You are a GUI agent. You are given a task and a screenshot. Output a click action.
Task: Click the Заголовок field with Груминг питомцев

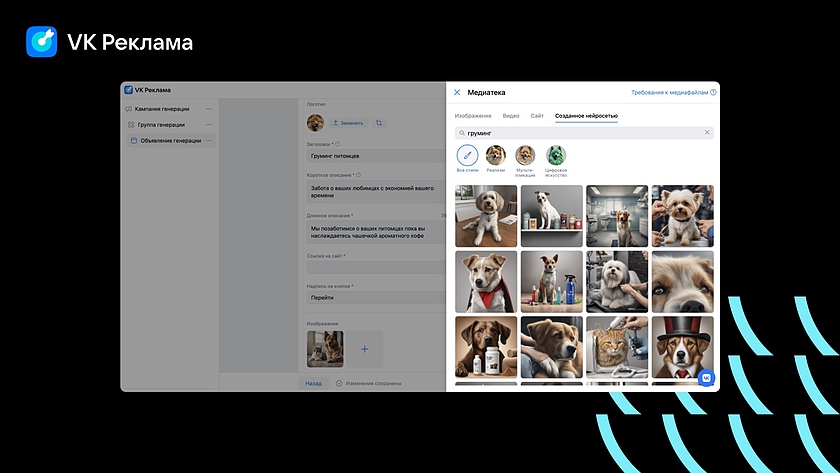coord(375,156)
